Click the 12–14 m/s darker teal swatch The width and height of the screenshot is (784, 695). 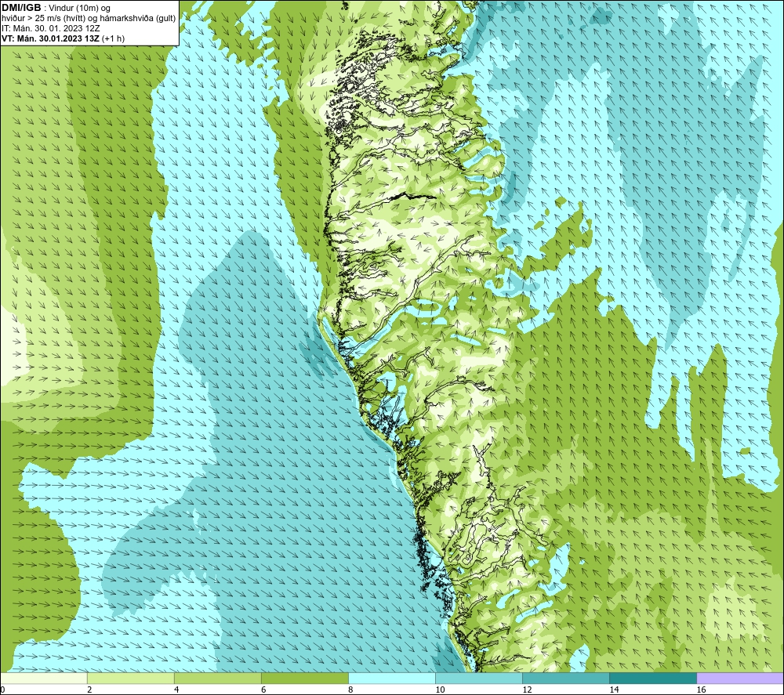tap(565, 678)
